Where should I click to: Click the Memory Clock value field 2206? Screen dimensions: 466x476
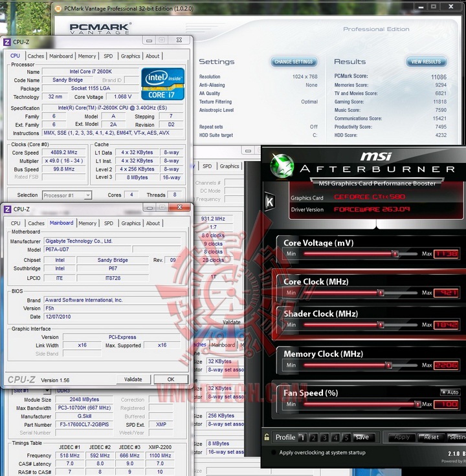[446, 365]
